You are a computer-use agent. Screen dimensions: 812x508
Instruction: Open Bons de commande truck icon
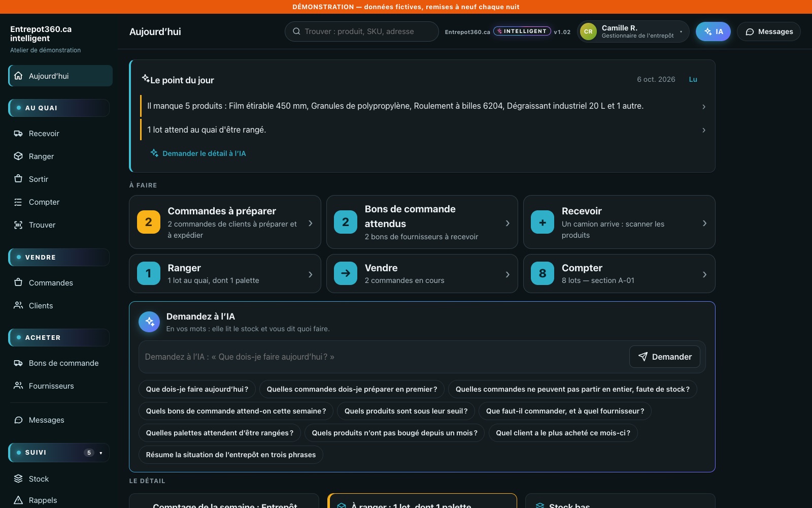18,363
